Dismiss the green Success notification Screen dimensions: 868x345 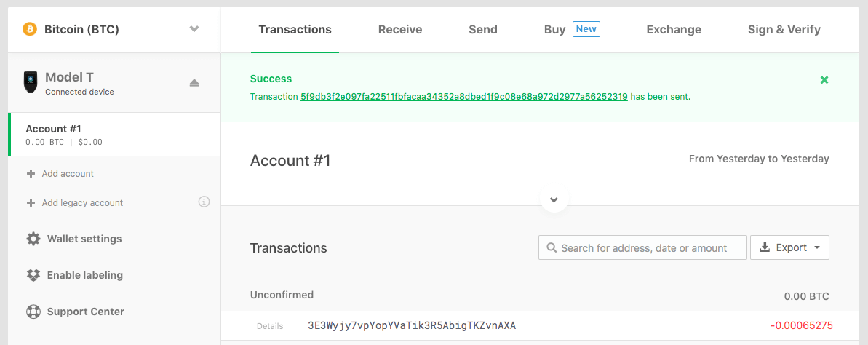(x=824, y=80)
